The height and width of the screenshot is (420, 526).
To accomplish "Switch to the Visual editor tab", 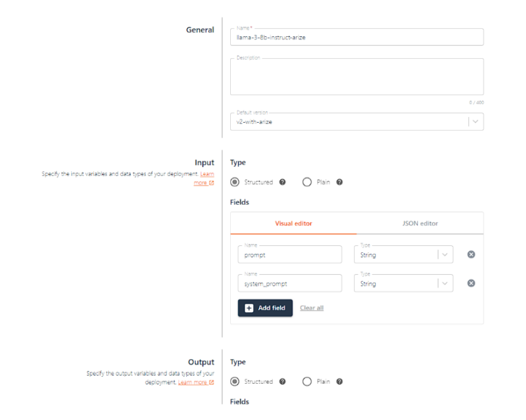I will click(x=294, y=223).
